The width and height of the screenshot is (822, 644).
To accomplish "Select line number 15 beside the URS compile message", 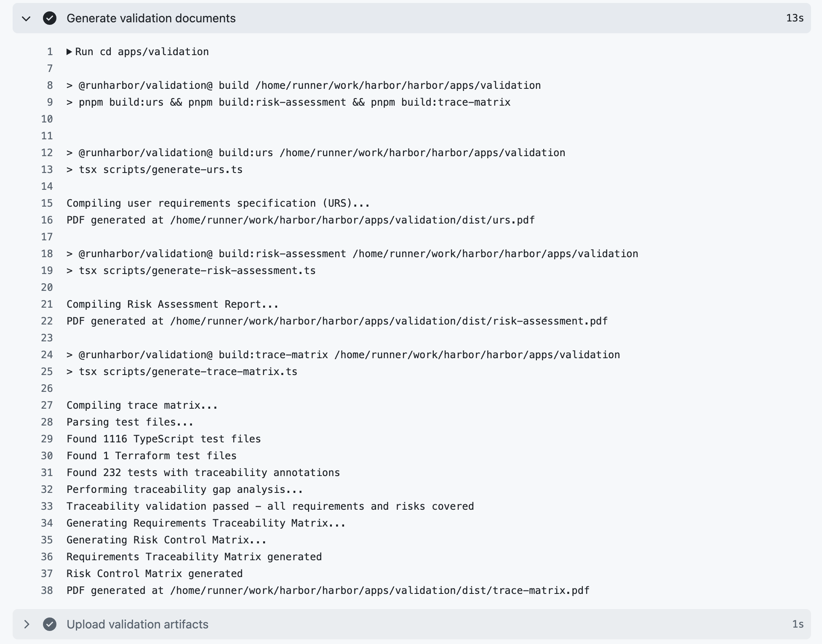I will (46, 203).
